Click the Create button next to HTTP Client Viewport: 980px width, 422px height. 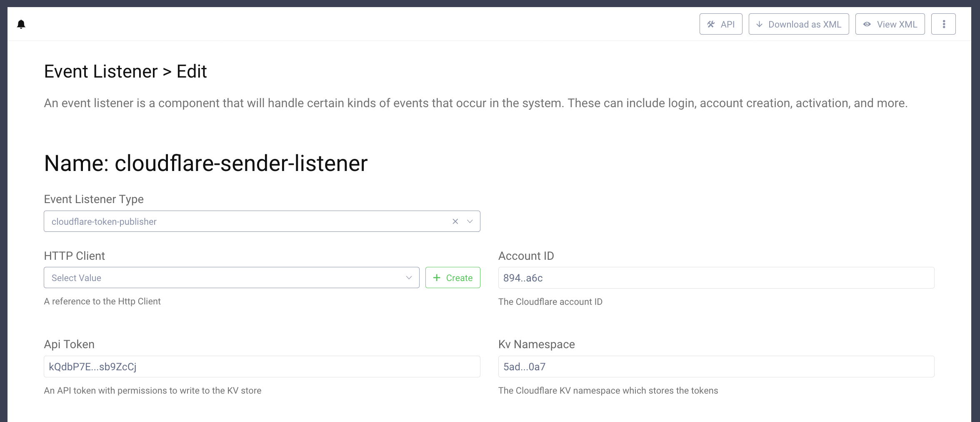[x=452, y=277]
